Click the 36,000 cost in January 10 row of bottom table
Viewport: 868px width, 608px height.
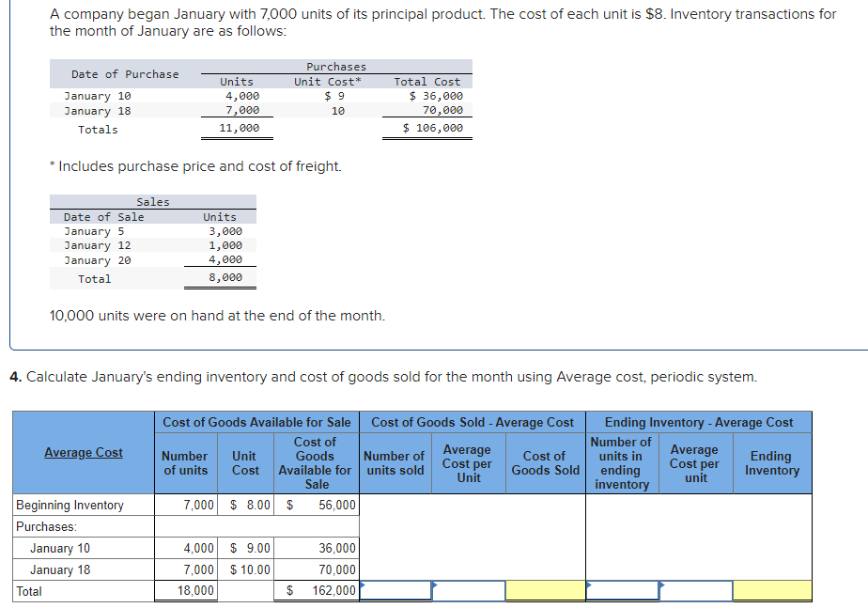point(337,548)
